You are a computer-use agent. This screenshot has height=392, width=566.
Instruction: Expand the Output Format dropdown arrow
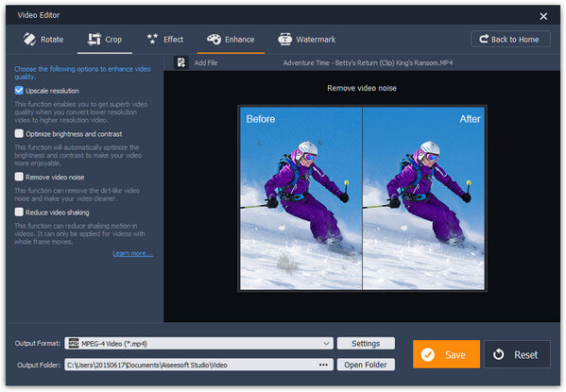coord(326,343)
